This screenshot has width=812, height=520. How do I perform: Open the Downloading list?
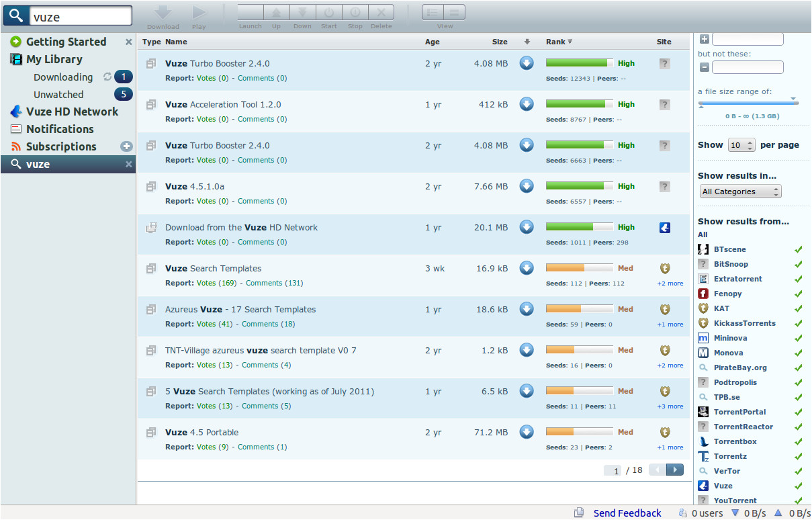(63, 77)
